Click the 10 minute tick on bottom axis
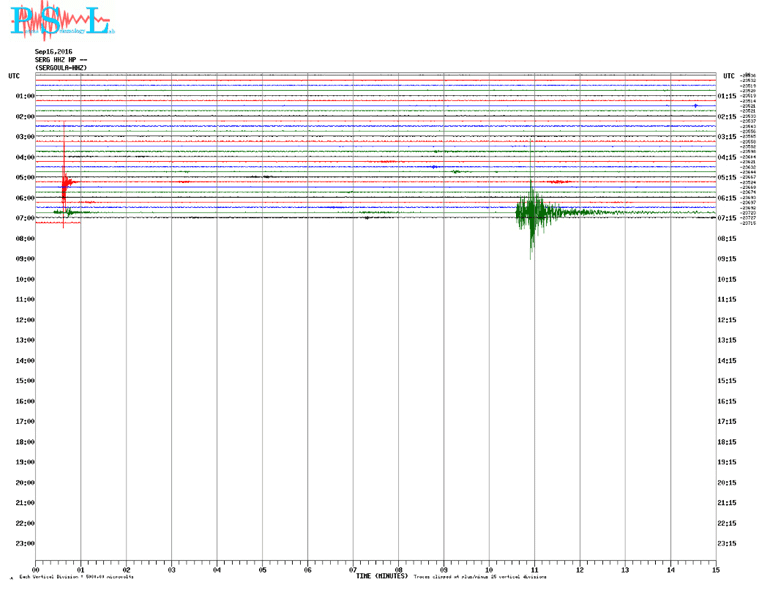Viewport: 770px width, 593px height. coord(489,570)
